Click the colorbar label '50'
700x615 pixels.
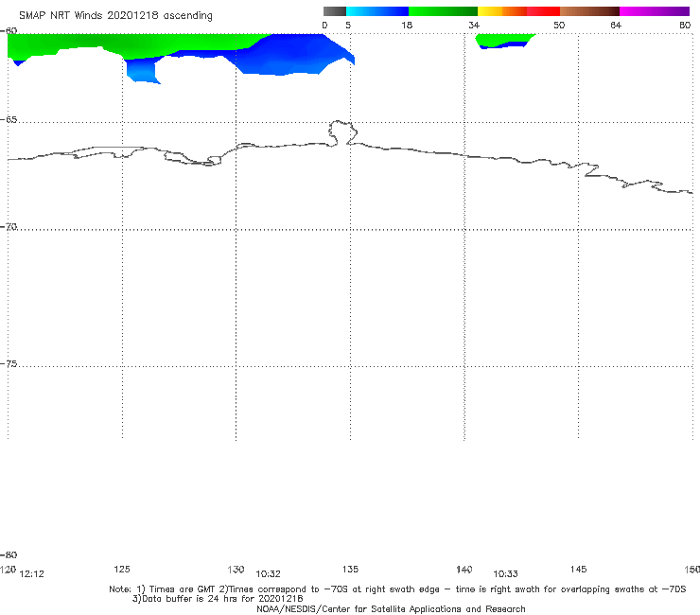[559, 25]
